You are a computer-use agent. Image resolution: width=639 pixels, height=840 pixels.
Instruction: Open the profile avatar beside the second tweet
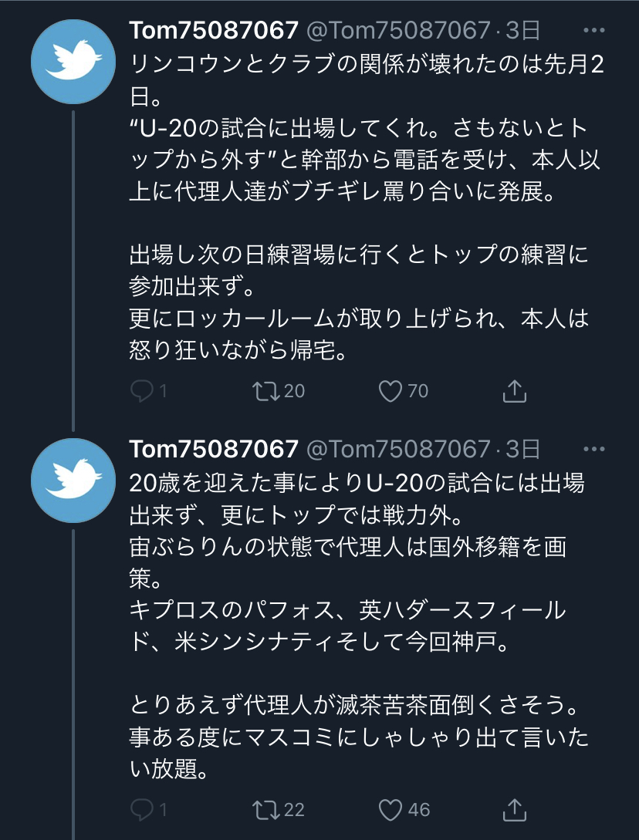click(73, 480)
